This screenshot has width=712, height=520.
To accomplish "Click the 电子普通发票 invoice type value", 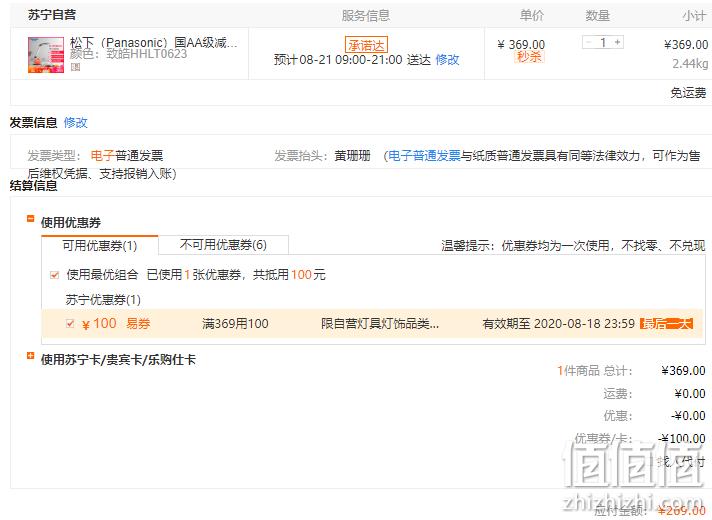I will pos(127,156).
